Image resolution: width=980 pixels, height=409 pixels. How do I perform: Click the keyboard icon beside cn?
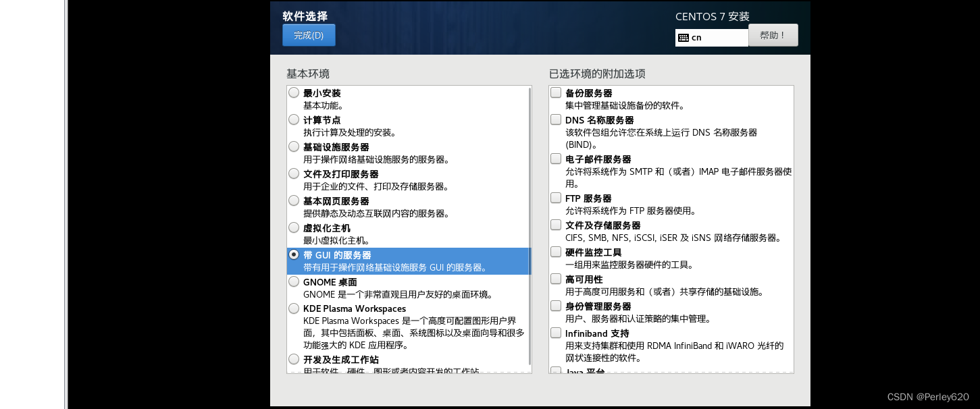tap(683, 38)
